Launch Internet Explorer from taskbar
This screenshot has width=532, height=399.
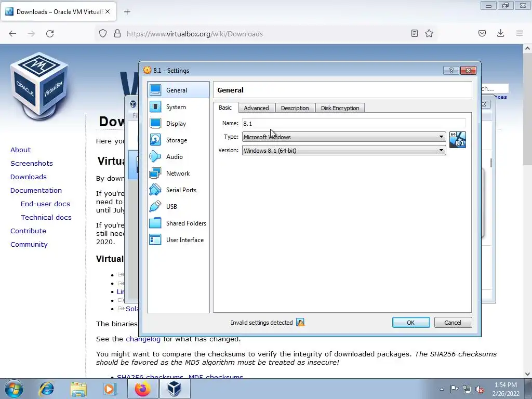tap(46, 389)
